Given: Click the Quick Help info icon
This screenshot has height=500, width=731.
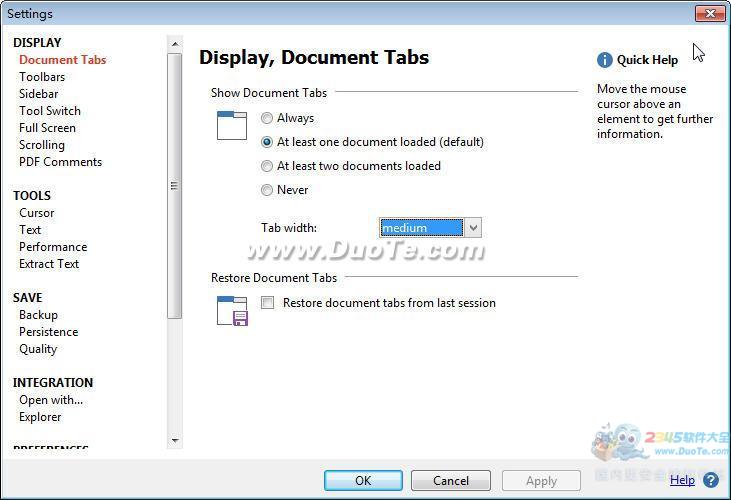Looking at the screenshot, I should (605, 60).
